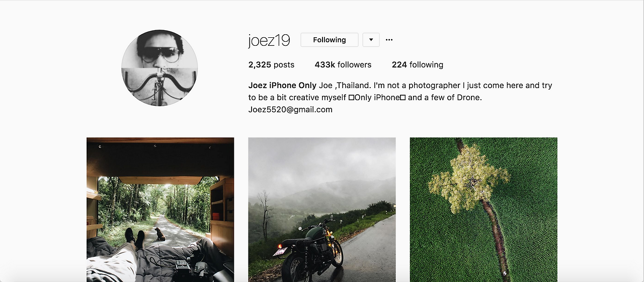Select the joez19 username heading
Image resolution: width=644 pixels, height=282 pixels.
point(269,40)
